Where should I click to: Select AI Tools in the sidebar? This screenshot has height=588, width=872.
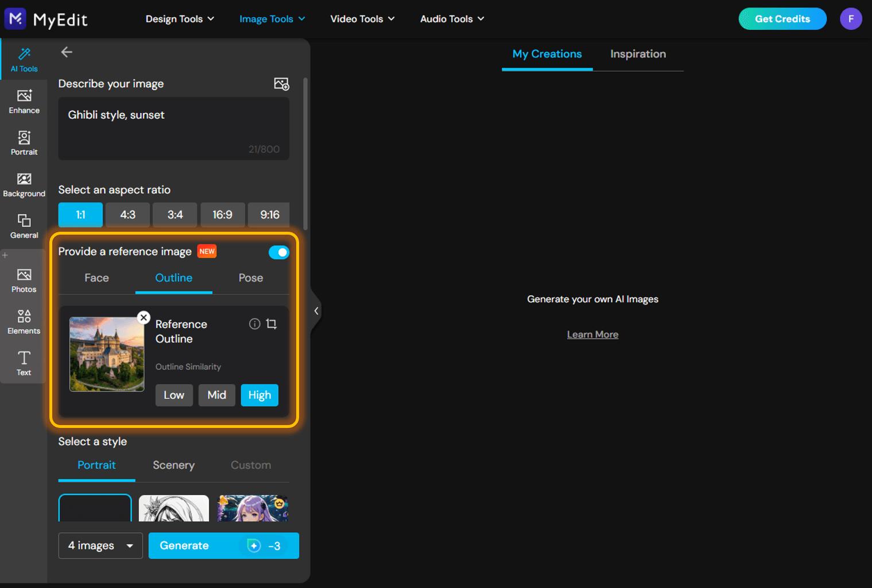[24, 60]
